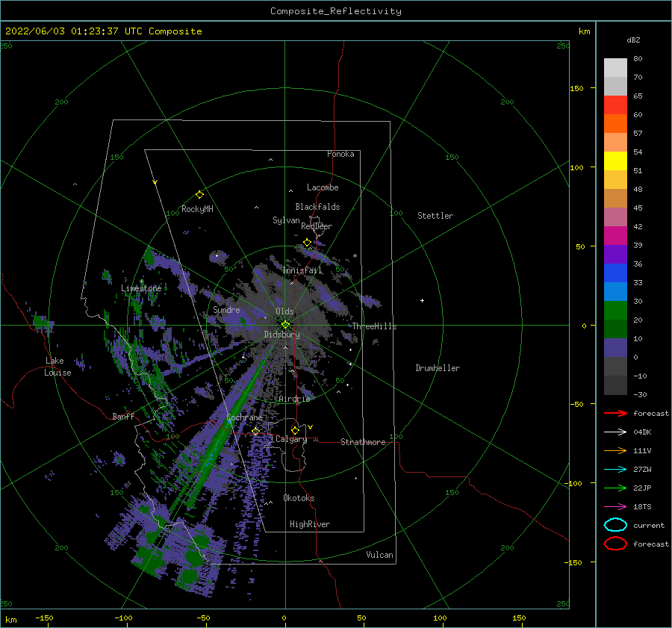Pick the light gray top dBZ legend swatch
Viewport: 672px width, 628px height.
tap(615, 68)
